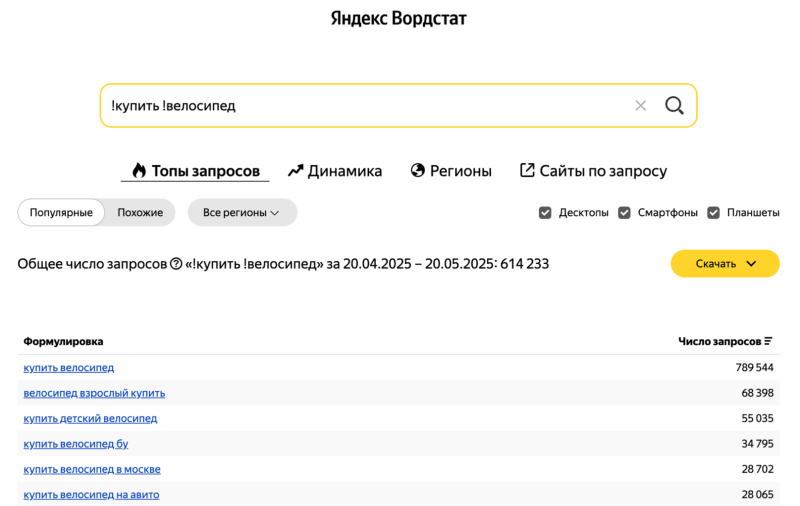Open the Скачать download dropdown
The width and height of the screenshot is (800, 506).
tap(725, 264)
